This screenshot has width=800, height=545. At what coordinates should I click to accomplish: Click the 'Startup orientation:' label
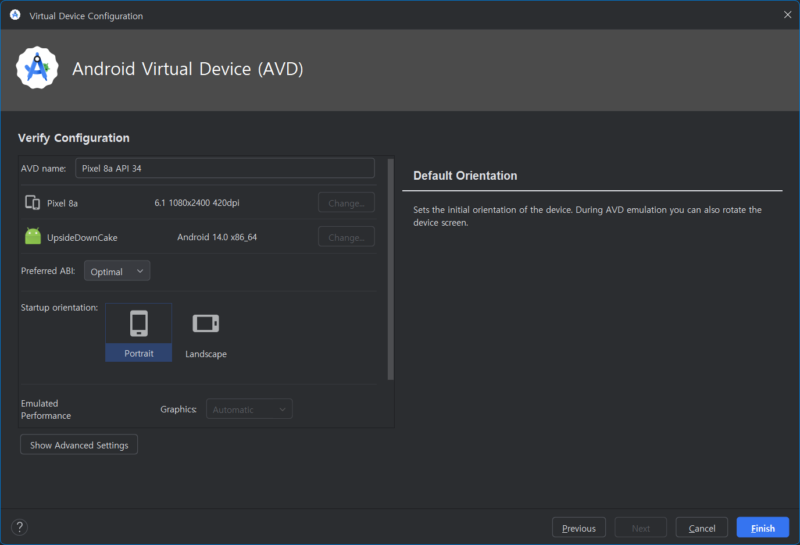point(59,307)
